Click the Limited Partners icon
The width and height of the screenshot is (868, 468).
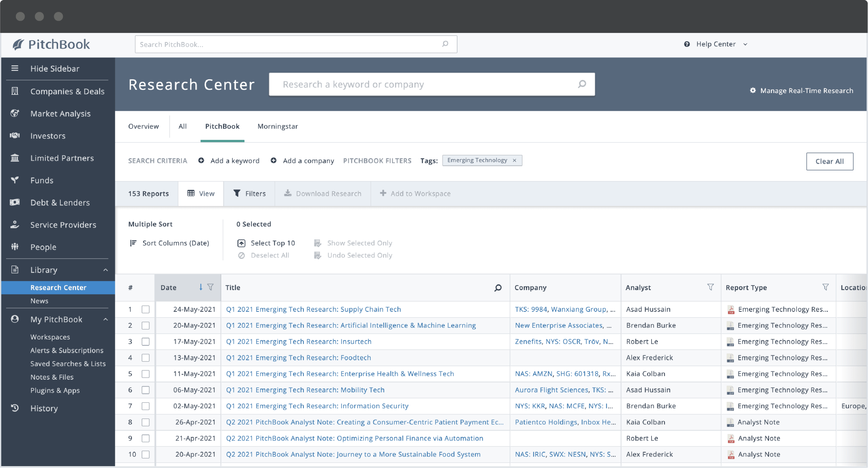click(14, 158)
